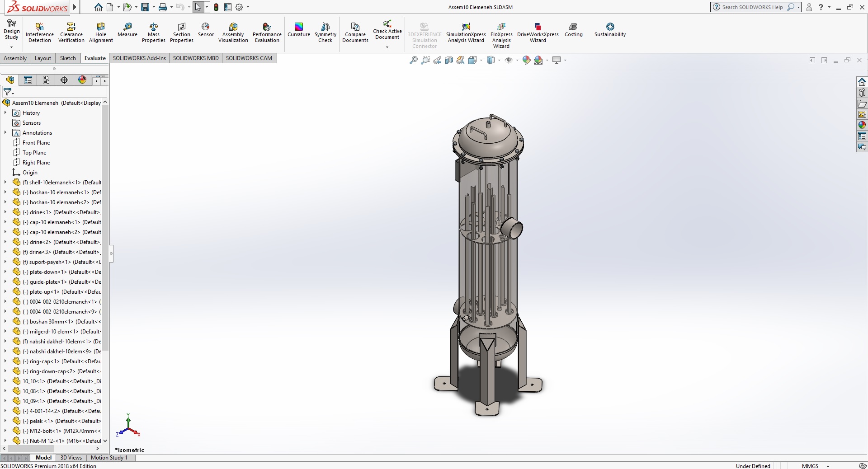The image size is (868, 469).
Task: Run Check Active Document
Action: (387, 30)
